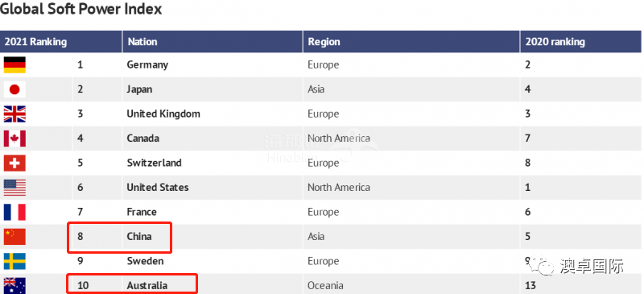Image resolution: width=644 pixels, height=294 pixels.
Task: Select the China flag icon
Action: click(14, 237)
